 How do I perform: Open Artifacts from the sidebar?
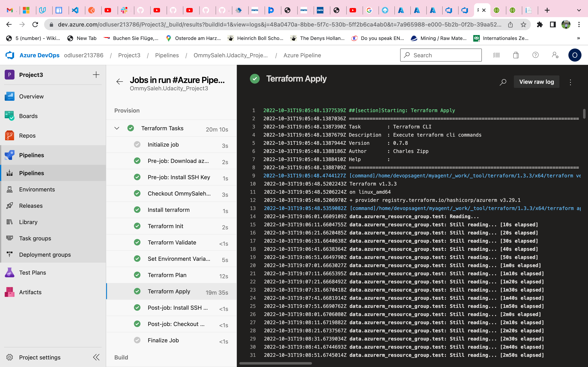30,292
